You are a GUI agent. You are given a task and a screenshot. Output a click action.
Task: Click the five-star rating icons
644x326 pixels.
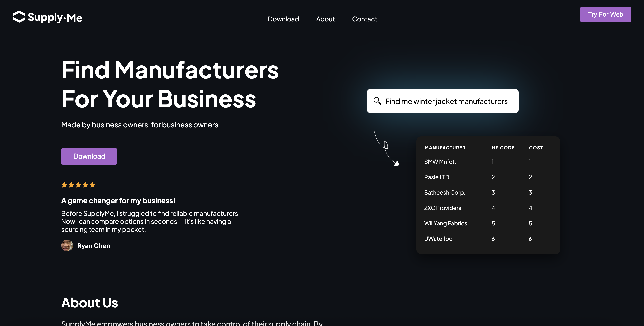pyautogui.click(x=78, y=185)
